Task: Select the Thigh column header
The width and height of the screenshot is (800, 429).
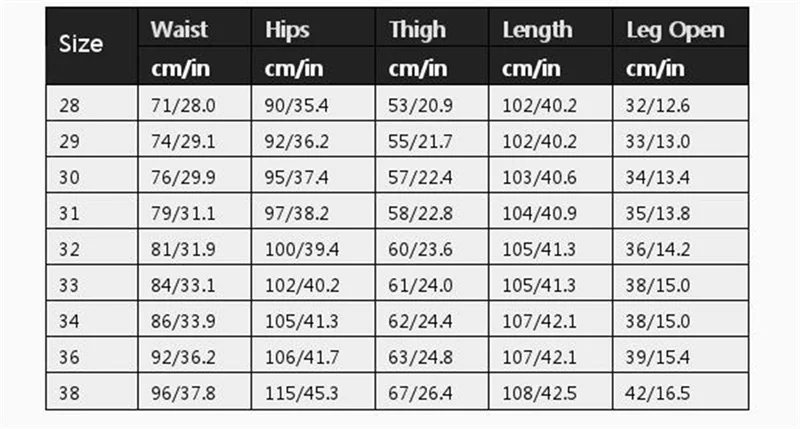Action: coord(417,30)
